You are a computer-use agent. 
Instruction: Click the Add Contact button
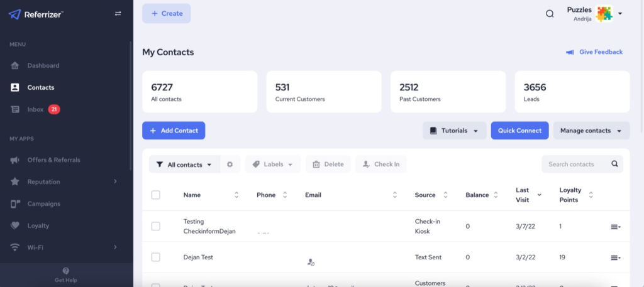(x=174, y=131)
